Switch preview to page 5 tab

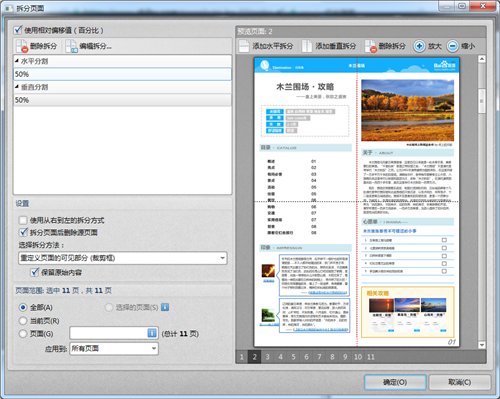(x=293, y=357)
